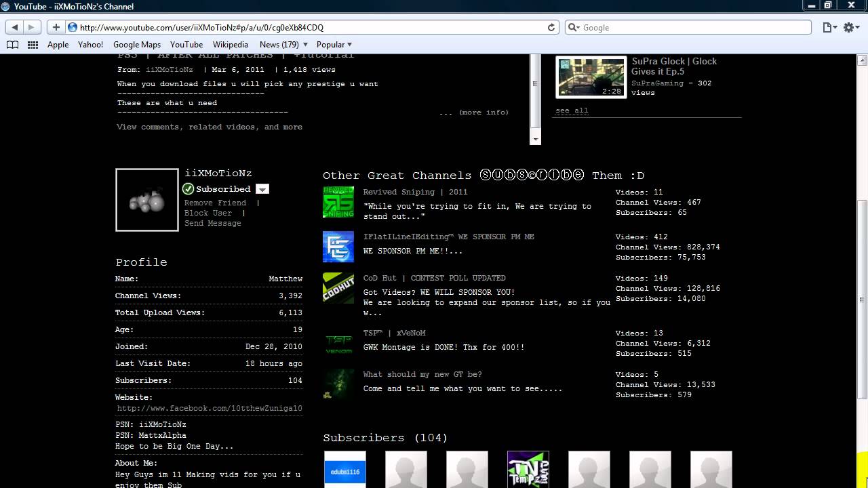Go back to the previous page
Viewport: 868px width, 488px height.
16,27
